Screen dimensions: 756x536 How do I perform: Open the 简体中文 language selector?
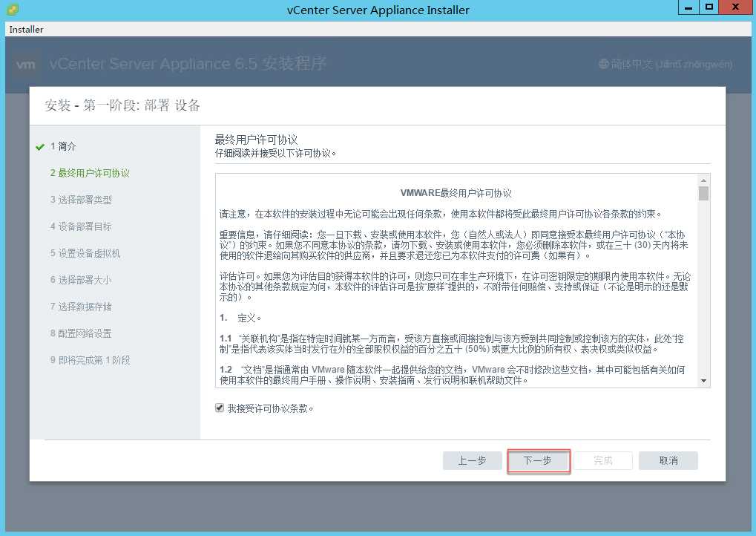point(665,64)
